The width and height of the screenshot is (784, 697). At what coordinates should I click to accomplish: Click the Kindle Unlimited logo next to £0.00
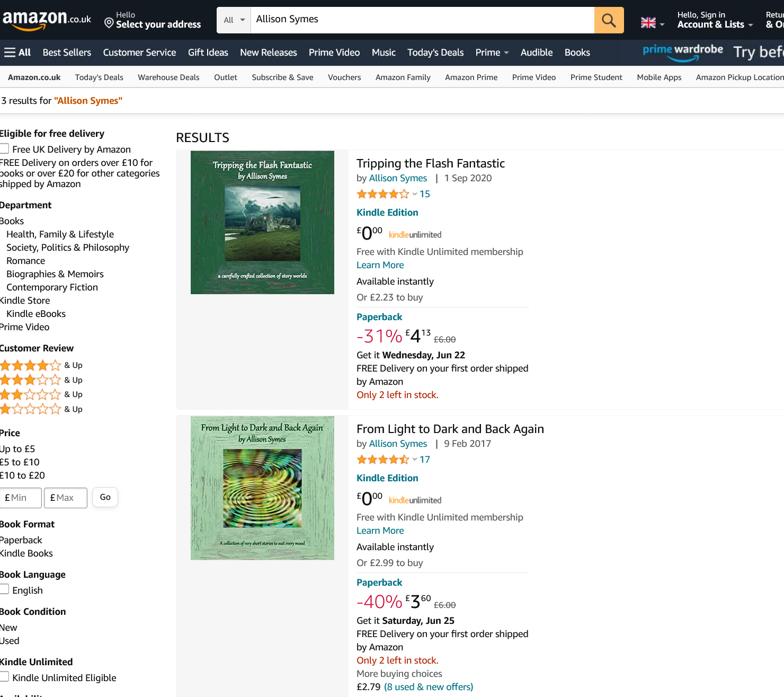click(415, 234)
